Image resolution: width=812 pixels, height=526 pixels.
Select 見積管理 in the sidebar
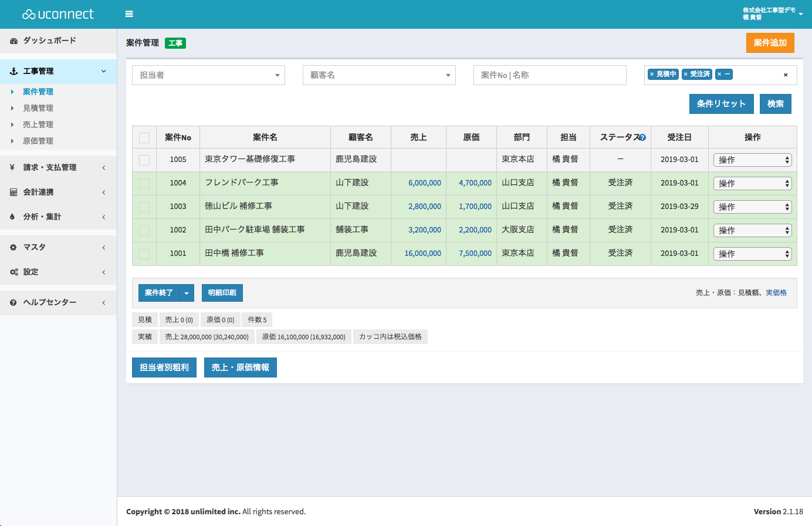38,108
